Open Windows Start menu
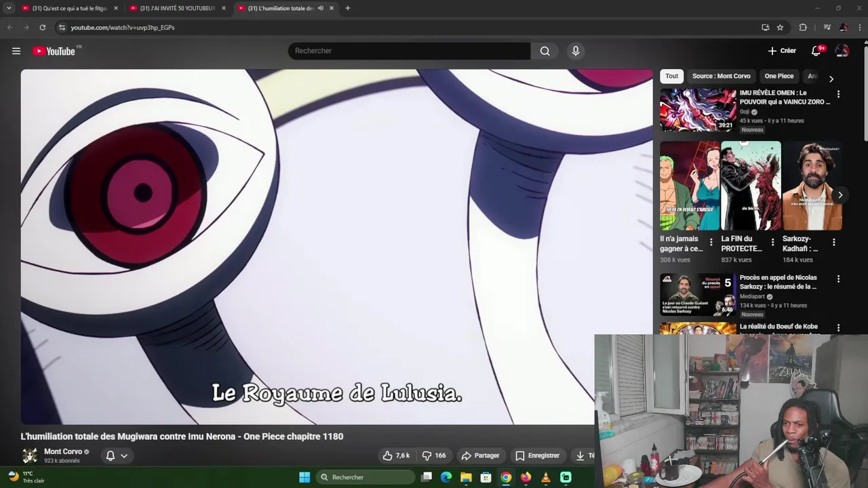 [x=304, y=477]
